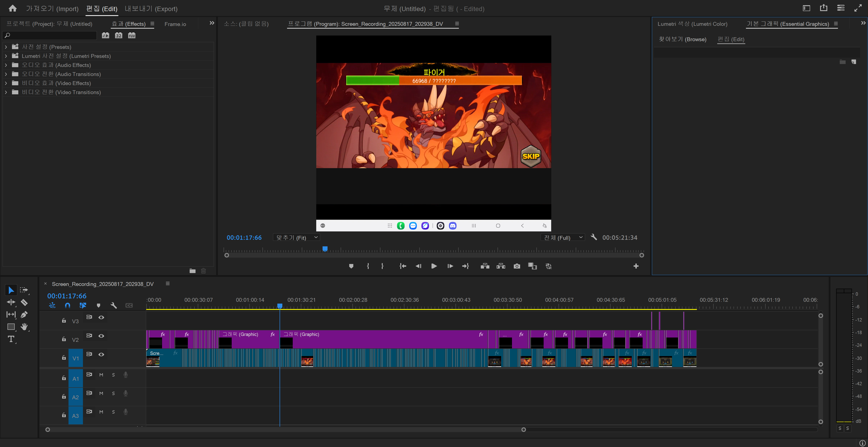The image size is (868, 447).
Task: Open Fit zoom level dropdown
Action: tap(296, 237)
